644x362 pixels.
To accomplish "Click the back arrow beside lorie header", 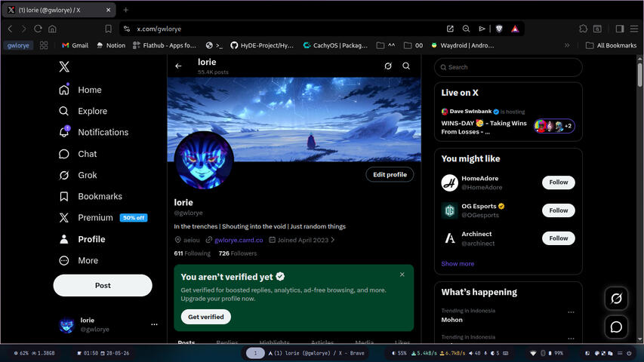I will 178,66.
